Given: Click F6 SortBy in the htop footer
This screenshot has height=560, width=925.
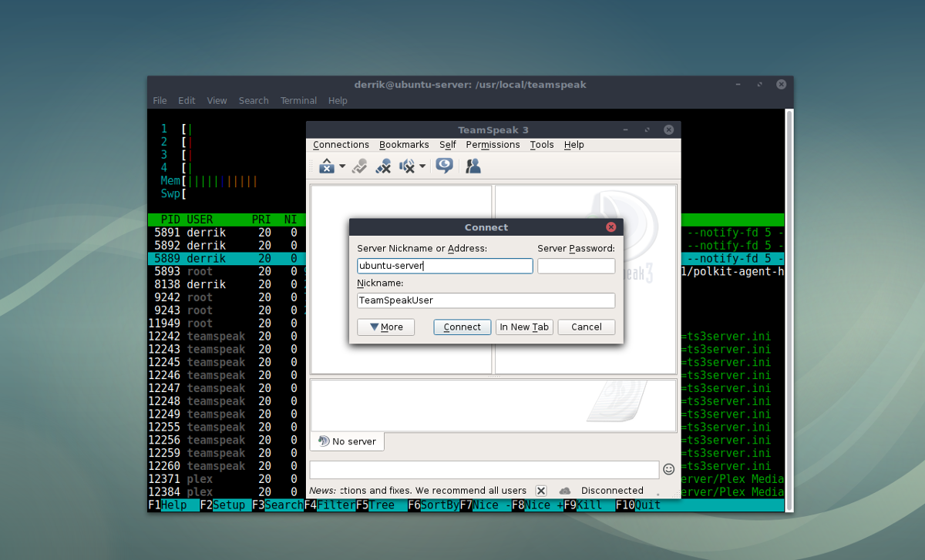Looking at the screenshot, I should (x=434, y=505).
